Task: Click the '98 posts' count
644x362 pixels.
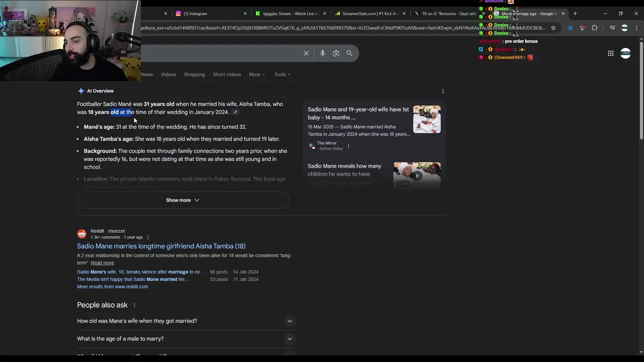Action: pyautogui.click(x=219, y=272)
